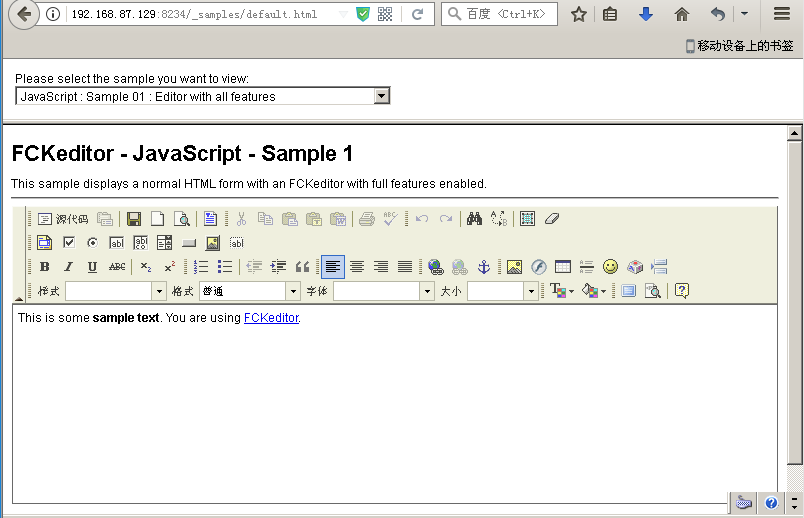
Task: Toggle Underline formatting
Action: [92, 267]
